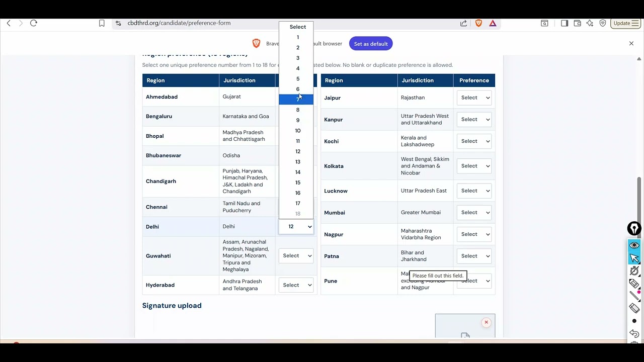Open Jaipur preference dropdown
The image size is (644, 362).
click(x=474, y=98)
